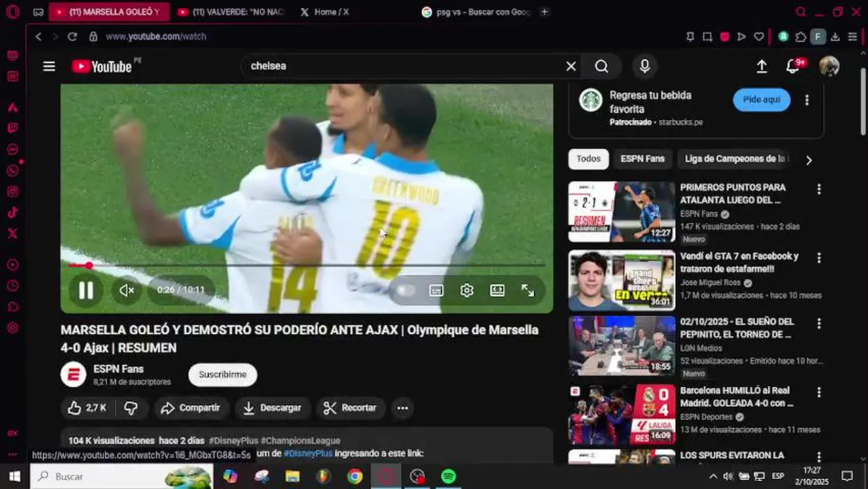Switch to the "psg vs - Buscar con Google" tab

(x=475, y=12)
